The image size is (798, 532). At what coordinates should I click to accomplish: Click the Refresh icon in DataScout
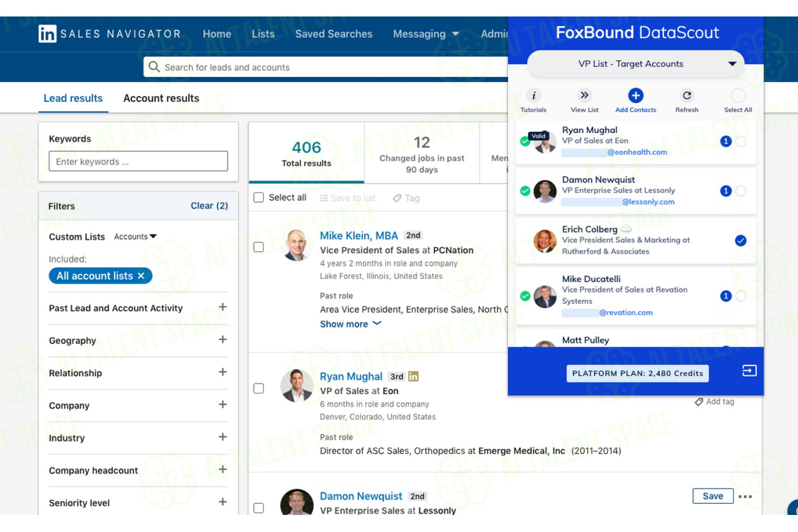tap(687, 95)
